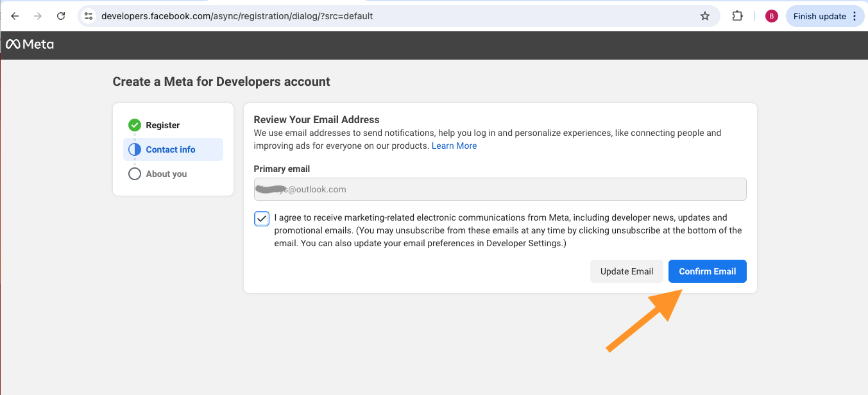Open the browser extensions puzzle icon
Viewport: 868px width, 395px height.
(x=737, y=16)
